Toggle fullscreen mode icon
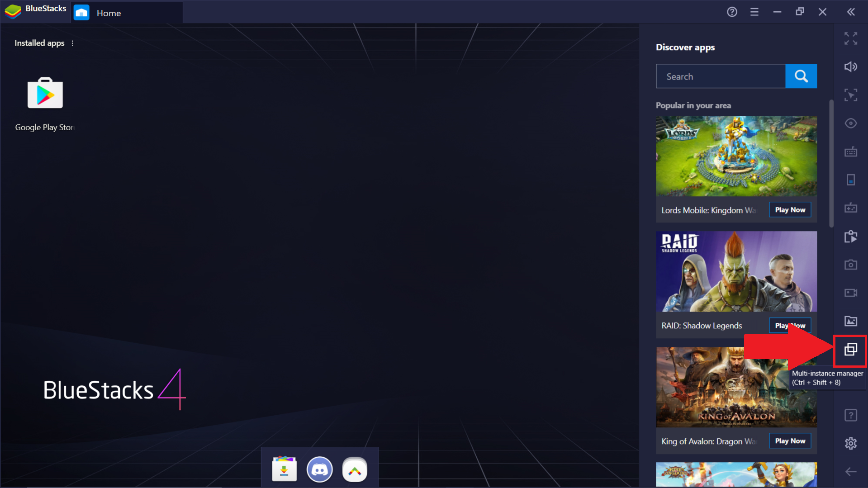 point(850,38)
